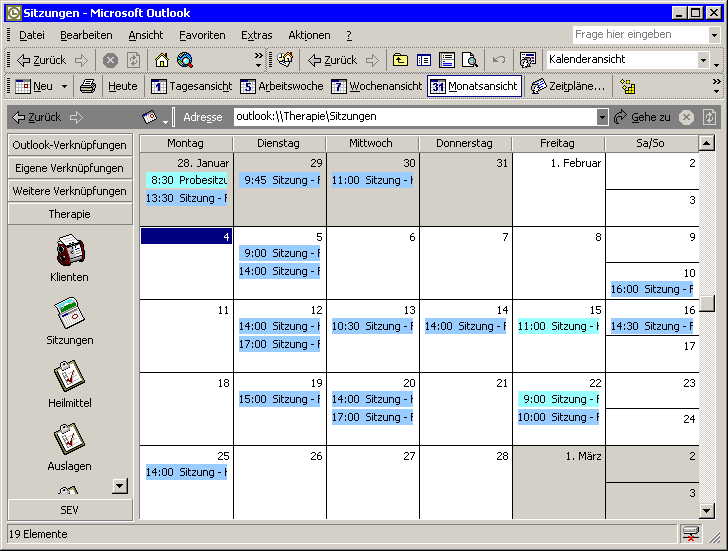
Task: Click the calendar scrollbar thumb
Action: point(707,304)
